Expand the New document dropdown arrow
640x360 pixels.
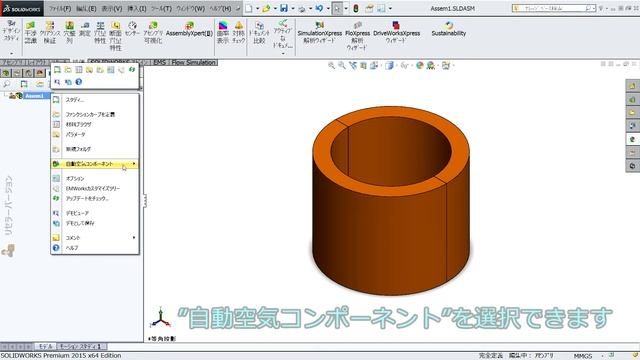(x=257, y=8)
